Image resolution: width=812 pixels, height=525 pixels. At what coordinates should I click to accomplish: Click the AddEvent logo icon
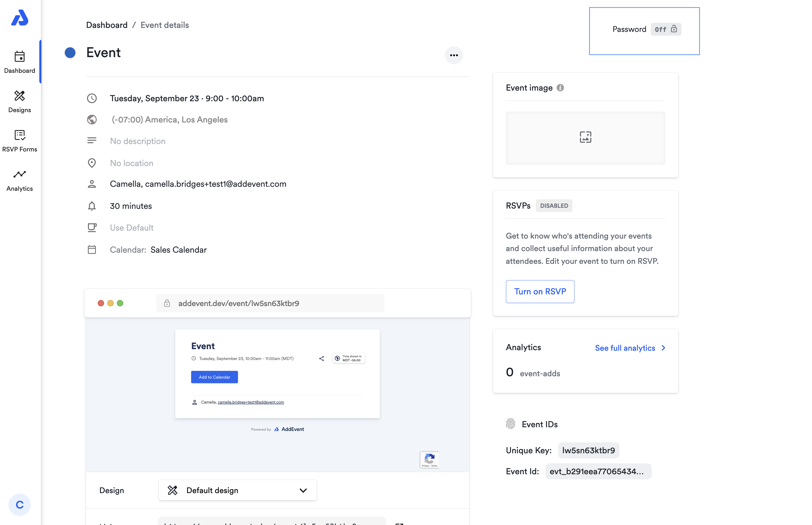[19, 18]
